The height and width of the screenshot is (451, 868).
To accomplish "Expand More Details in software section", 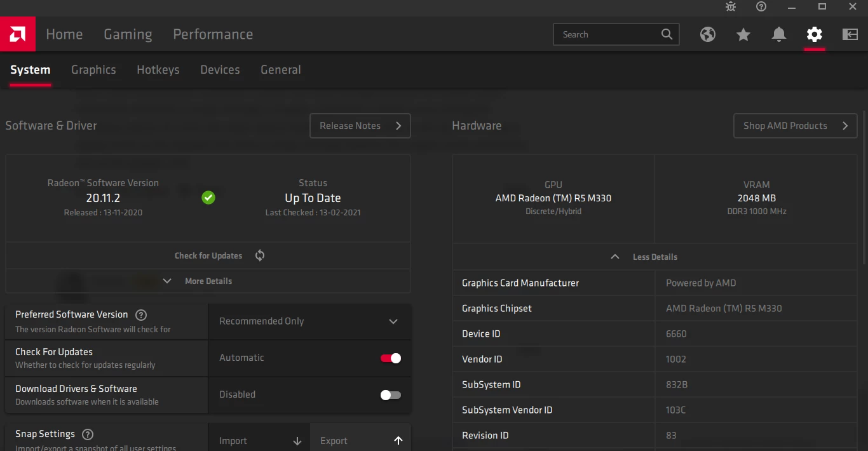I will [x=208, y=281].
